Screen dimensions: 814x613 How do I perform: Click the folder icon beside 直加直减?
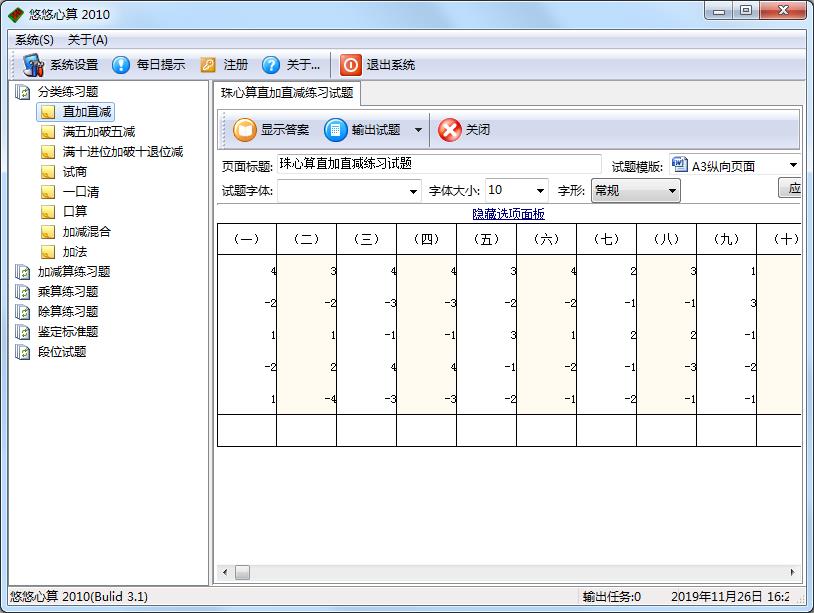[48, 112]
